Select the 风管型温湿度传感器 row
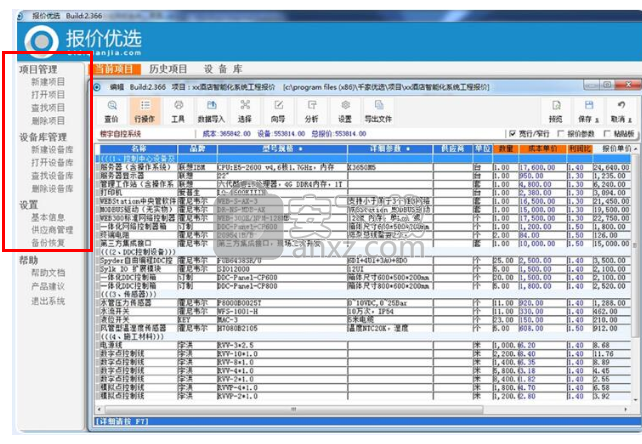 coord(365,328)
